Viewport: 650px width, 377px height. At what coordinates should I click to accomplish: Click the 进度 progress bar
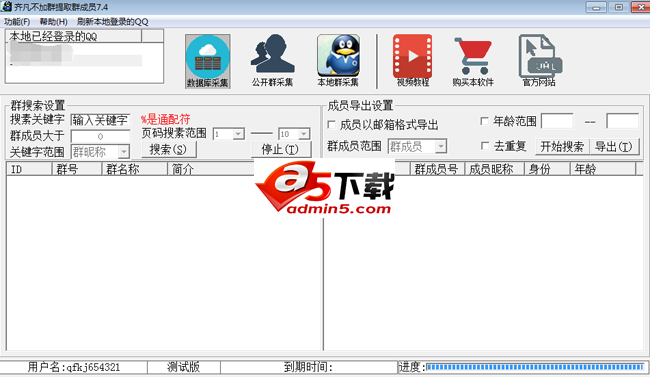tap(535, 367)
